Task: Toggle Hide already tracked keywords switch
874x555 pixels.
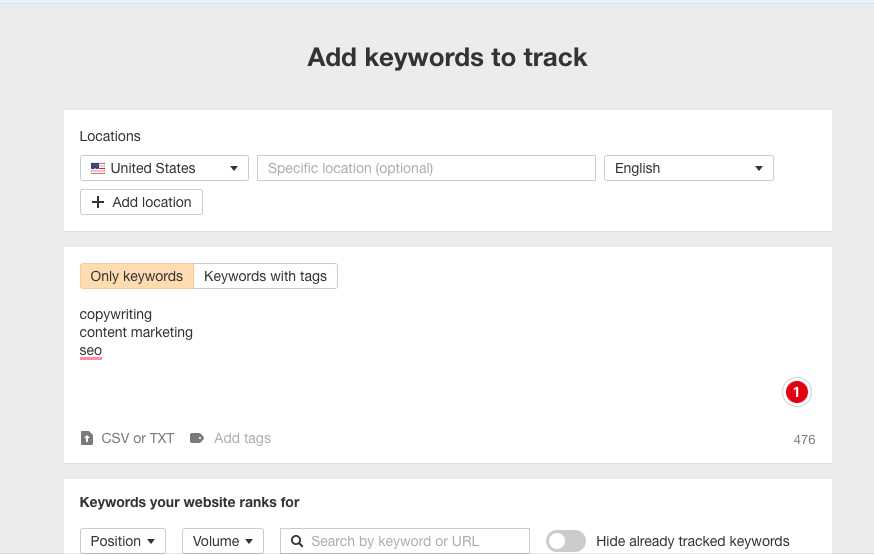Action: pyautogui.click(x=566, y=541)
